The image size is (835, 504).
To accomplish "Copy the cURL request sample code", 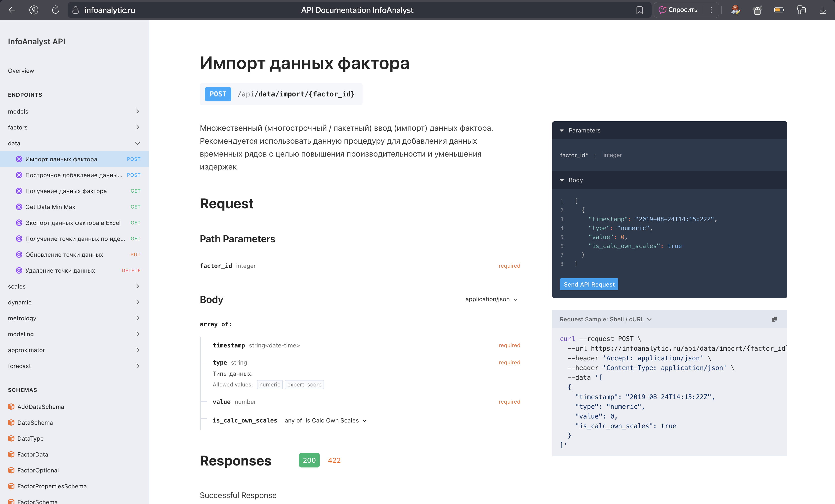I will pyautogui.click(x=774, y=319).
